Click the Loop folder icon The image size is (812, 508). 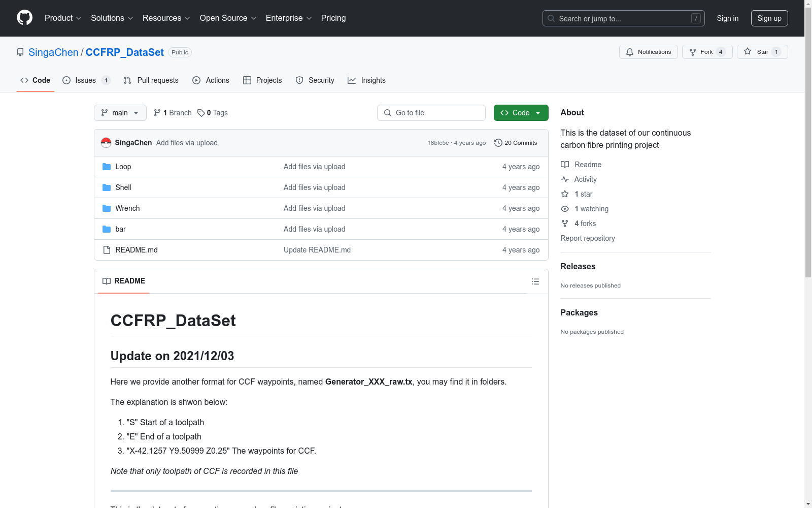107,167
